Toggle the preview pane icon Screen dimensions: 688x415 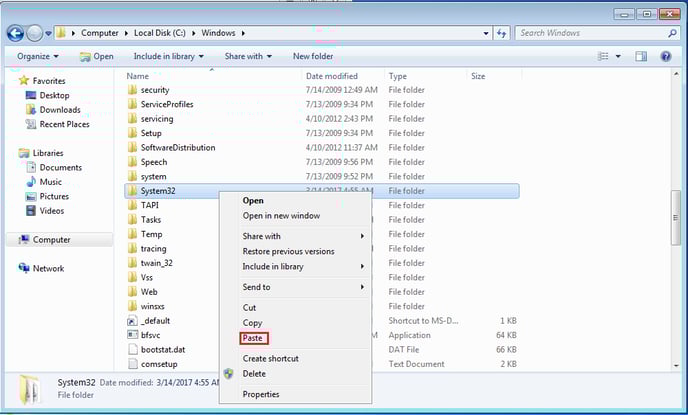click(642, 56)
